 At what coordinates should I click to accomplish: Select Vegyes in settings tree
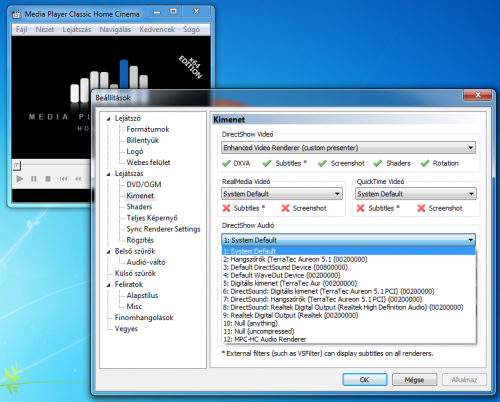(x=126, y=329)
